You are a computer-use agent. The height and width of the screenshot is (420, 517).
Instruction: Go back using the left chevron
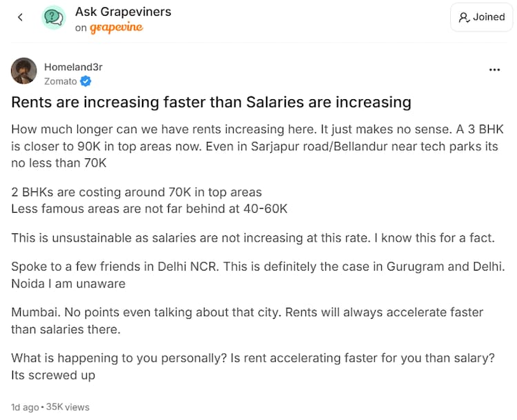coord(20,17)
